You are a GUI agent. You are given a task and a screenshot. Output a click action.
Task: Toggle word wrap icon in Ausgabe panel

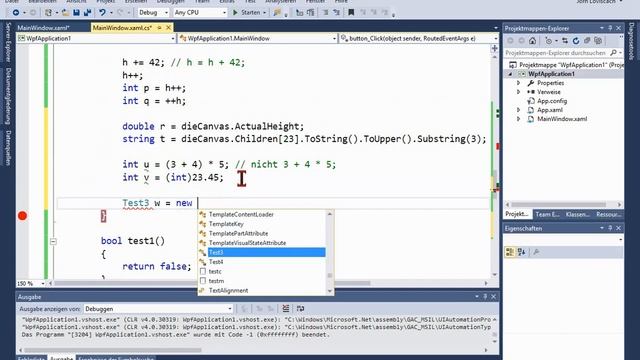tap(300, 309)
